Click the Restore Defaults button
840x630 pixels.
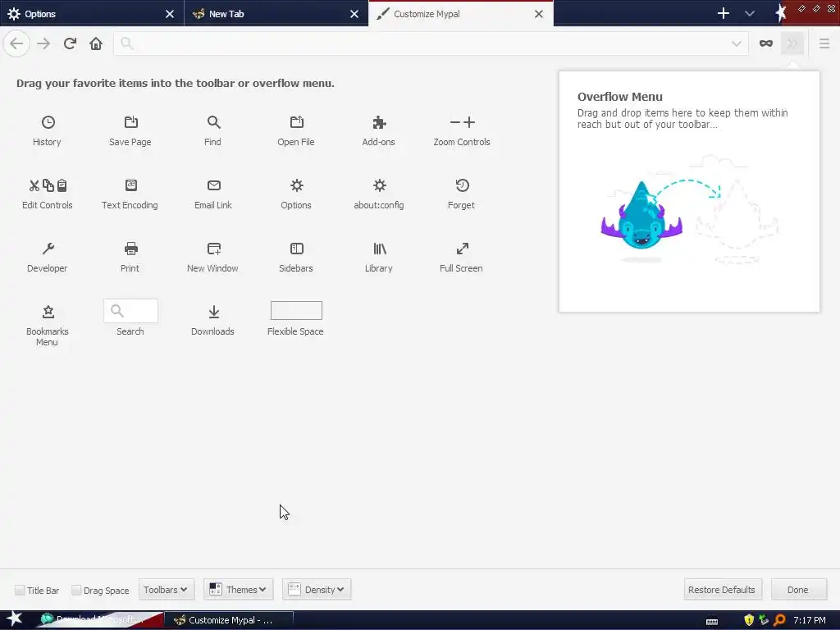tap(722, 589)
